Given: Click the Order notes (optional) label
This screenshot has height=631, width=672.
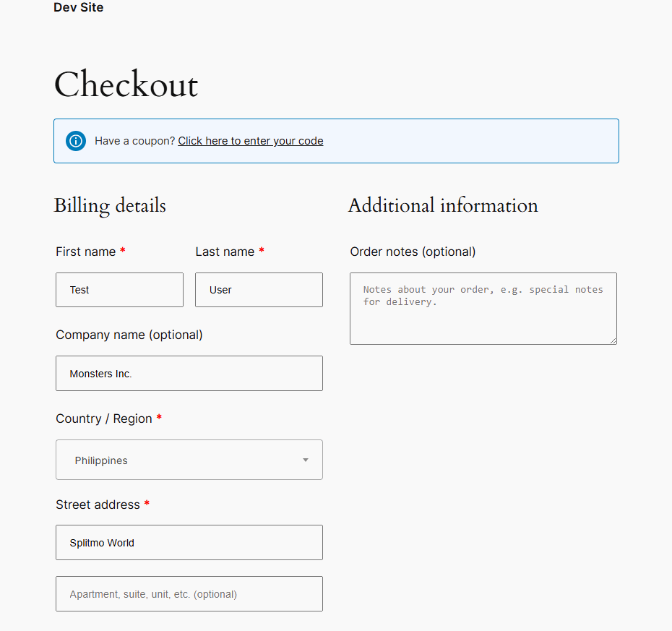Looking at the screenshot, I should click(413, 252).
